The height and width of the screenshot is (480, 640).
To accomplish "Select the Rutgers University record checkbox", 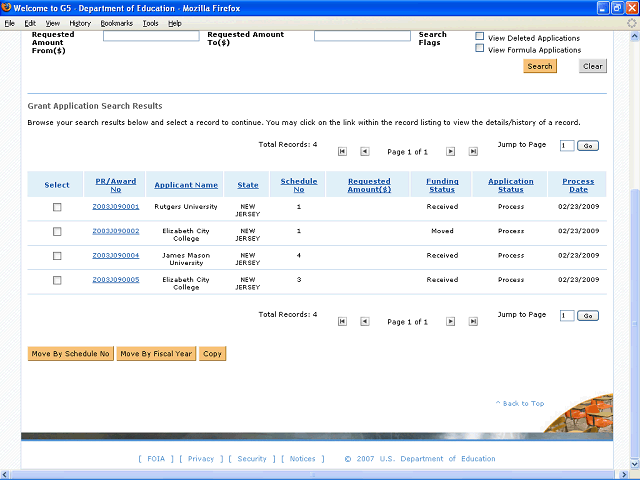I will pos(57,207).
